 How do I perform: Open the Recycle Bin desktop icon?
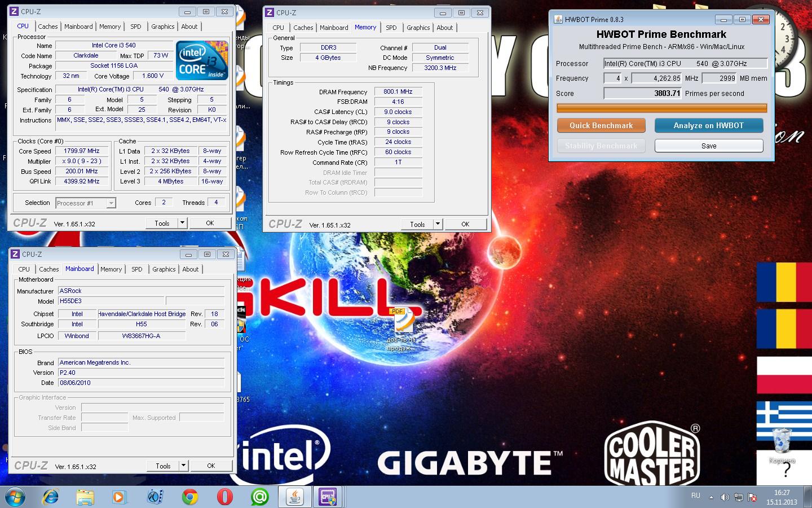(x=782, y=446)
